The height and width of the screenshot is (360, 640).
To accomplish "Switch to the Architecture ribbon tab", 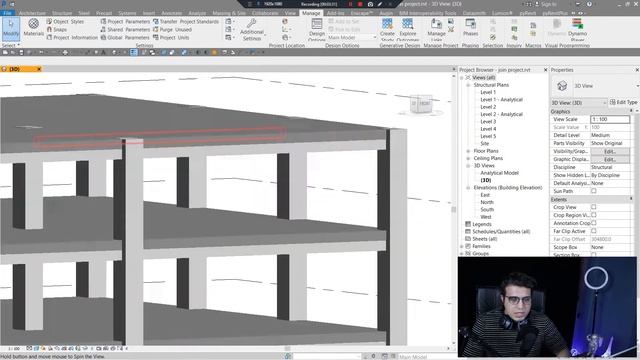I will 32,13.
